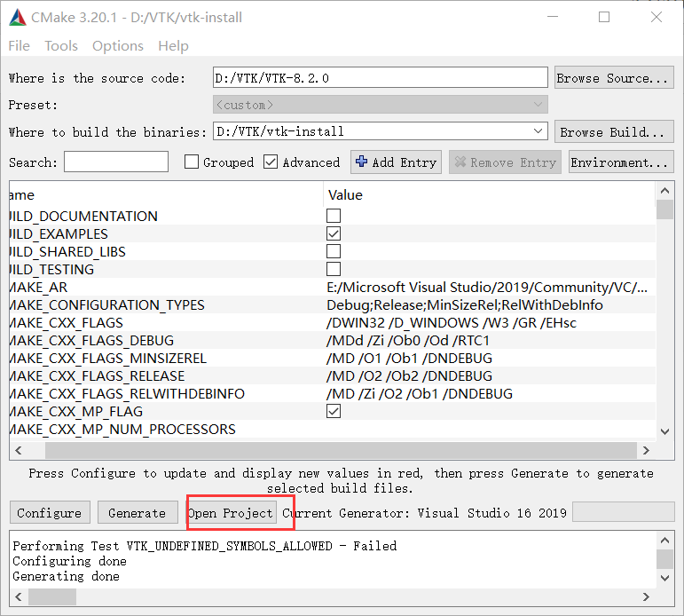
Task: Click the output log scroll down arrow
Action: [664, 578]
